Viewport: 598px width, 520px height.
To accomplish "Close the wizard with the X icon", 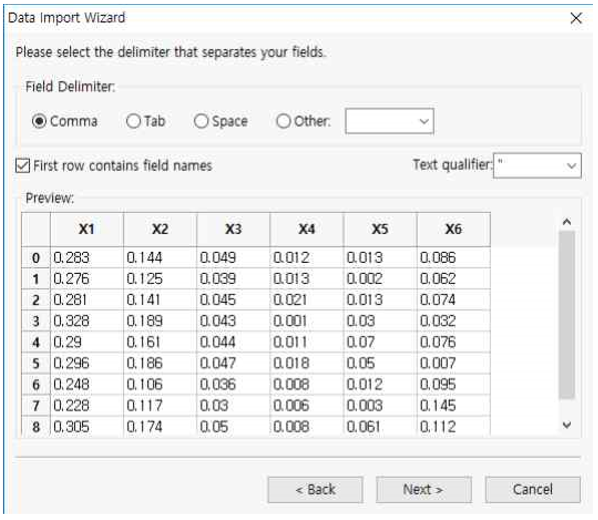I will pos(576,18).
